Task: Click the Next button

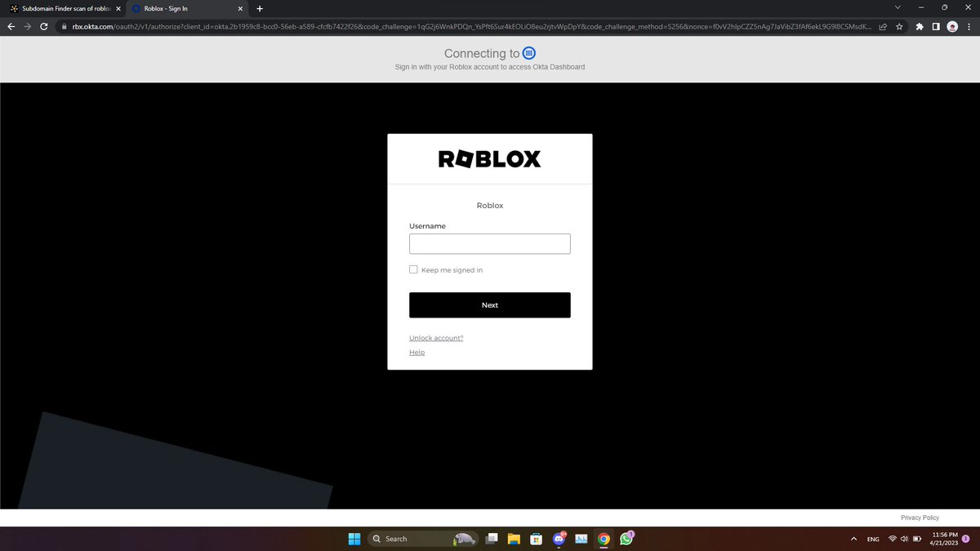Action: click(490, 305)
